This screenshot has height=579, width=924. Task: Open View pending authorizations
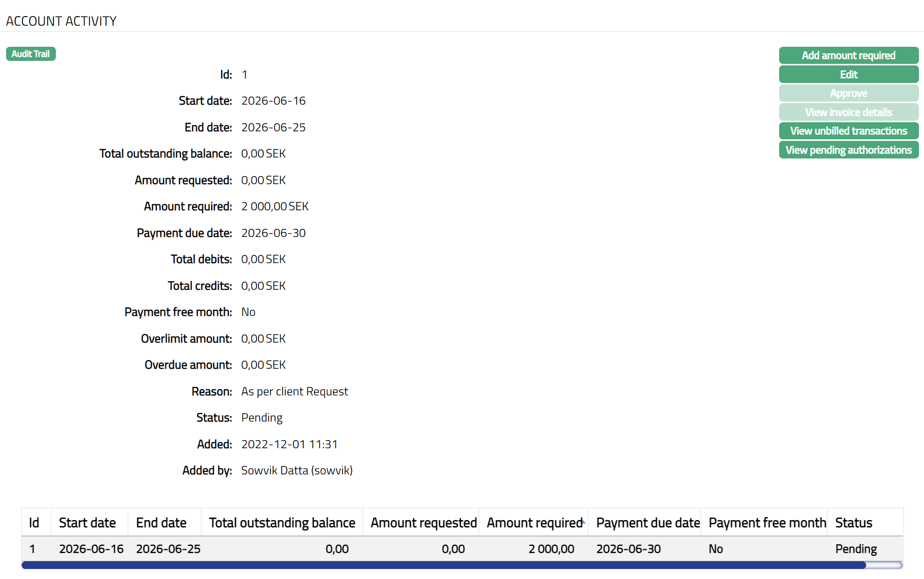pos(848,150)
